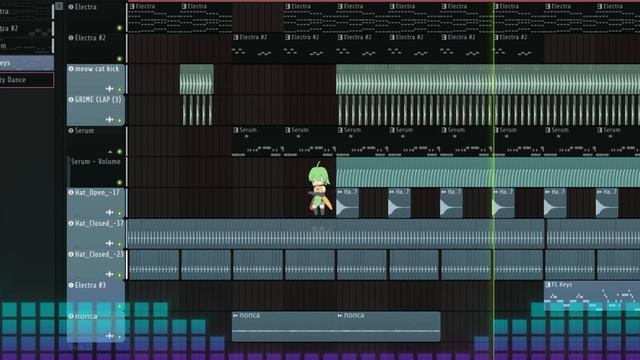Select the Hat_Closed_-23 track header
The width and height of the screenshot is (640, 360).
tap(96, 264)
